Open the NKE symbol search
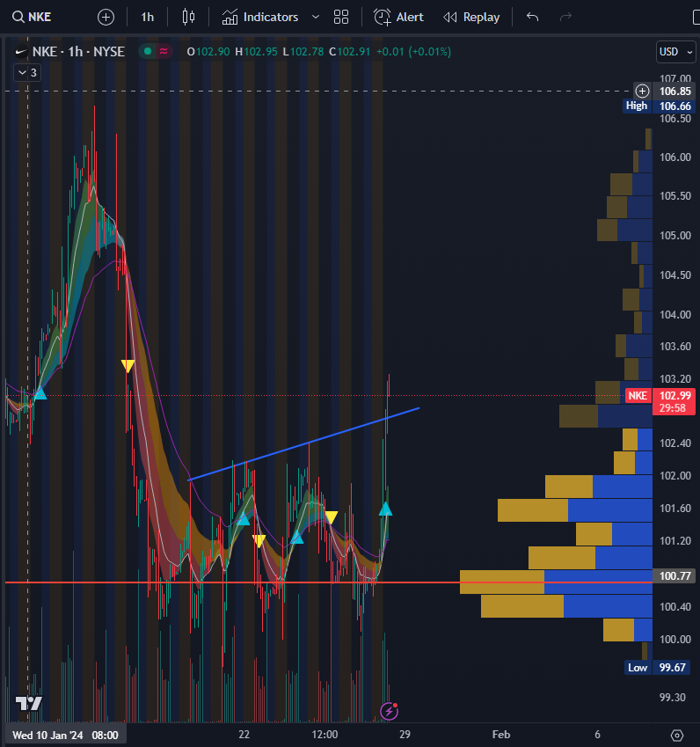The image size is (700, 747). [x=32, y=17]
